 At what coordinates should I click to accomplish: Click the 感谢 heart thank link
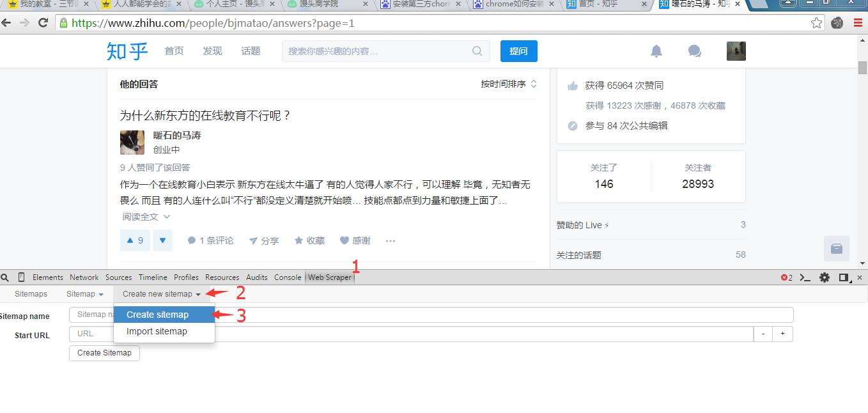pos(355,241)
